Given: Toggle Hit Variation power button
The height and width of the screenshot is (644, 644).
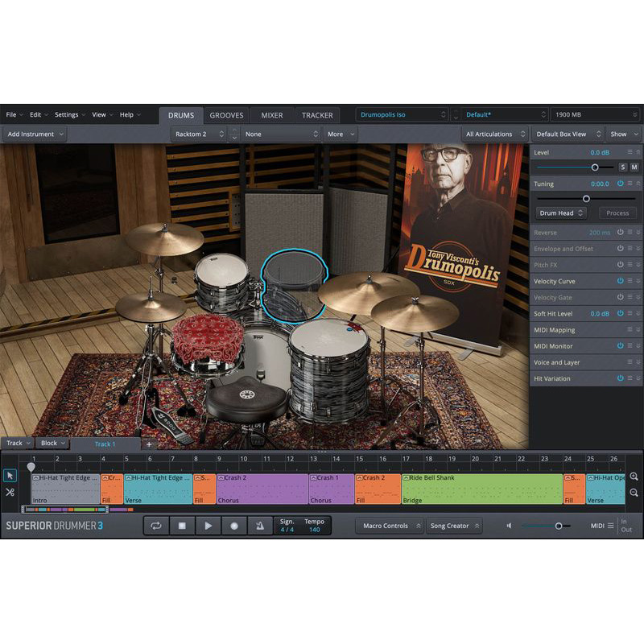Looking at the screenshot, I should [x=620, y=378].
